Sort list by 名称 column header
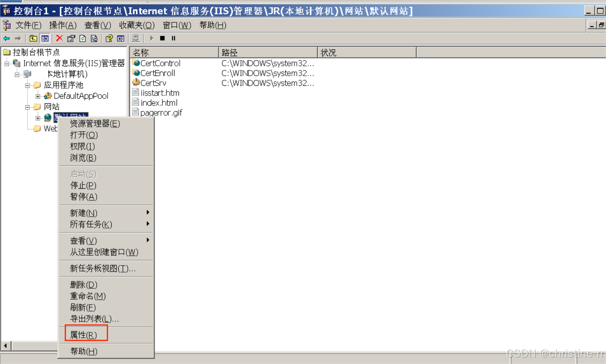 (174, 53)
